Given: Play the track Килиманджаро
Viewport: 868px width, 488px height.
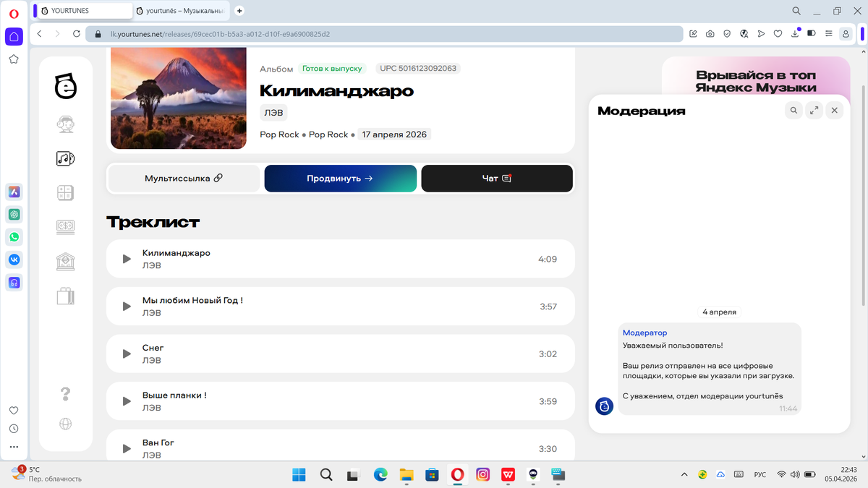Looking at the screenshot, I should (x=126, y=259).
